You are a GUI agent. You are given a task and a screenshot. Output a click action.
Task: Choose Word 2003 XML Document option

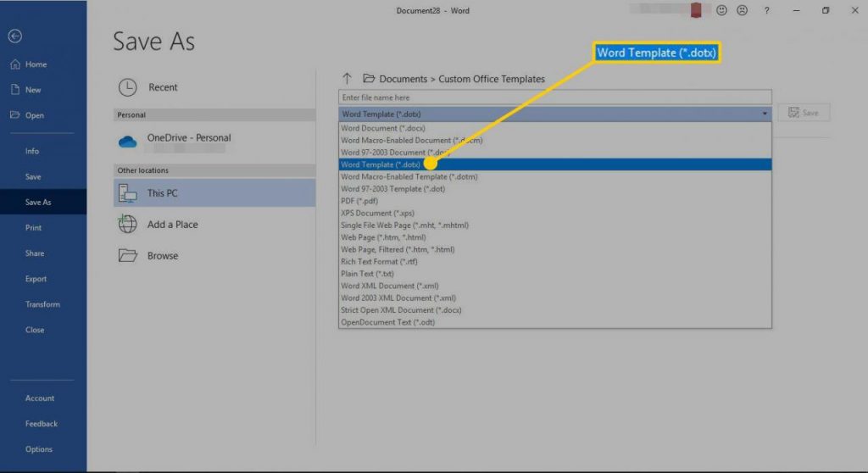pyautogui.click(x=554, y=298)
